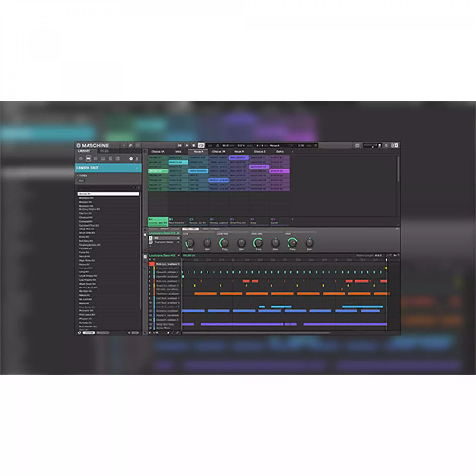476x476 pixels.
Task: Select the bright cyan pattern under Intro
Action: click(178, 162)
